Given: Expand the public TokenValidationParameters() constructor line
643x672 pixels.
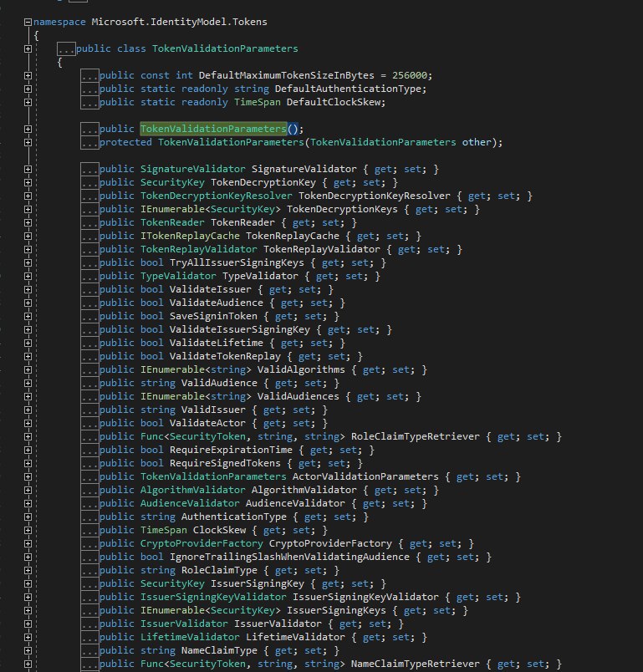Looking at the screenshot, I should [28, 129].
